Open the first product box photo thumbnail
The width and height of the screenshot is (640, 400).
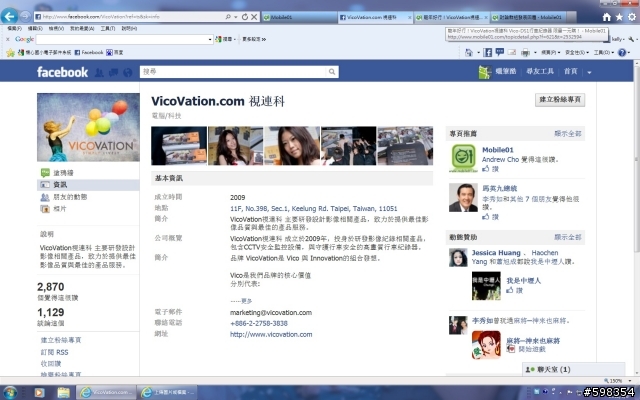(x=179, y=146)
